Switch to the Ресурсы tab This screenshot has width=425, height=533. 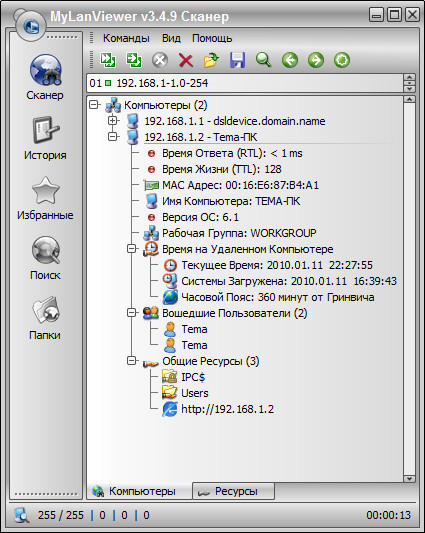234,491
